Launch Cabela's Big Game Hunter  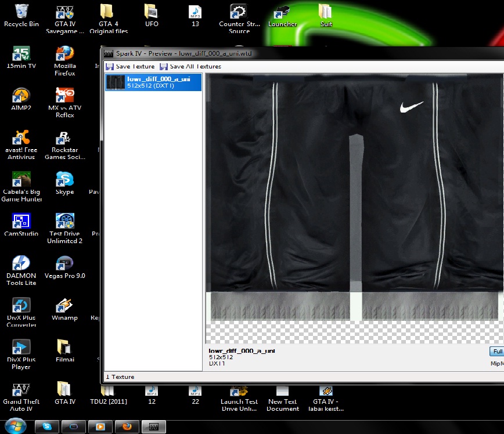[21, 187]
